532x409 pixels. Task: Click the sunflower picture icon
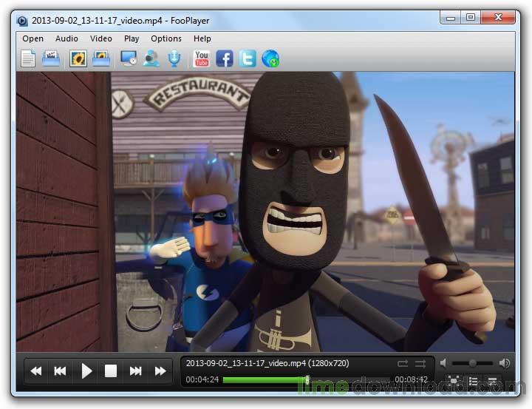pos(78,58)
